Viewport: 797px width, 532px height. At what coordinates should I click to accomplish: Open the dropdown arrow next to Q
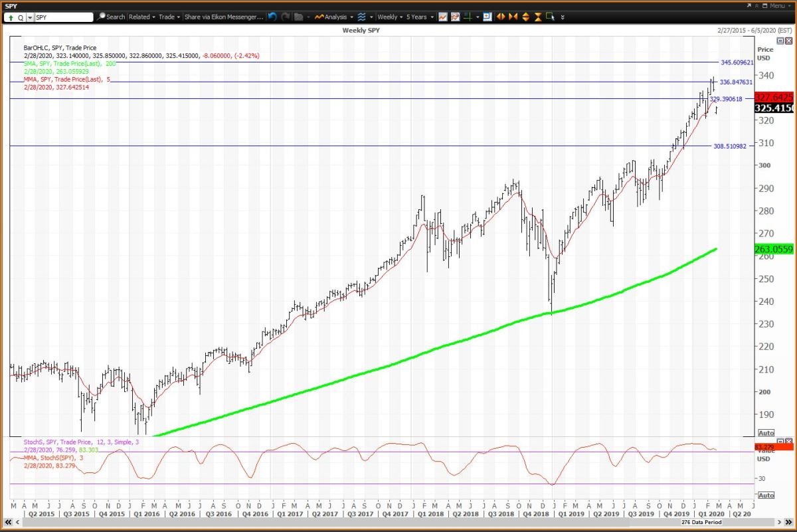tap(30, 17)
